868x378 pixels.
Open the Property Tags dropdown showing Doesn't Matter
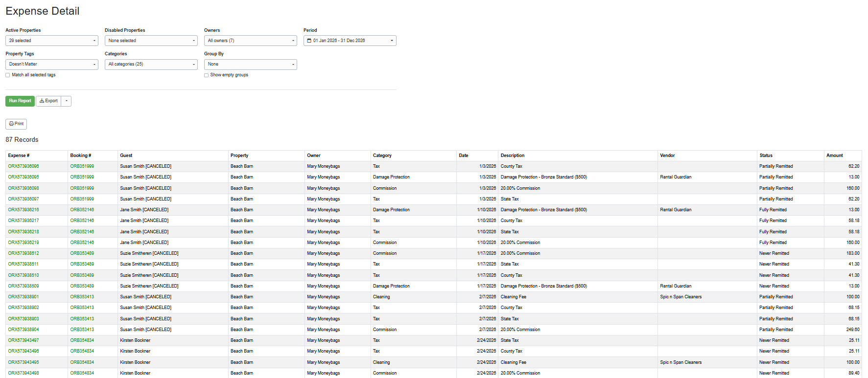click(x=52, y=64)
